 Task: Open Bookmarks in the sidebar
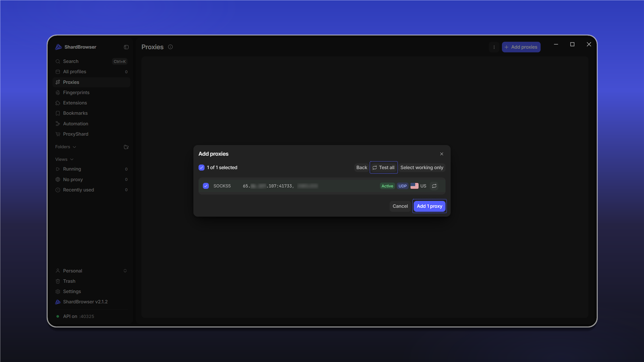(x=91, y=113)
